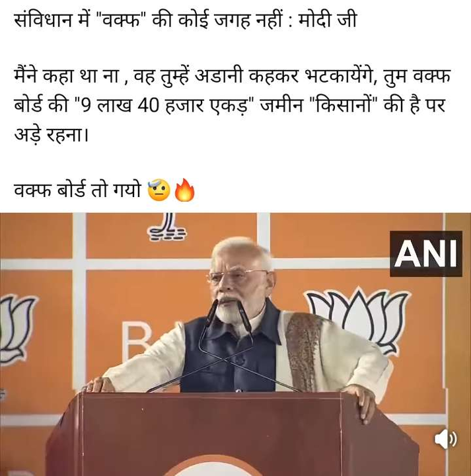471x476 pixels.
Task: Click the ANI watermark logo
Action: [426, 254]
